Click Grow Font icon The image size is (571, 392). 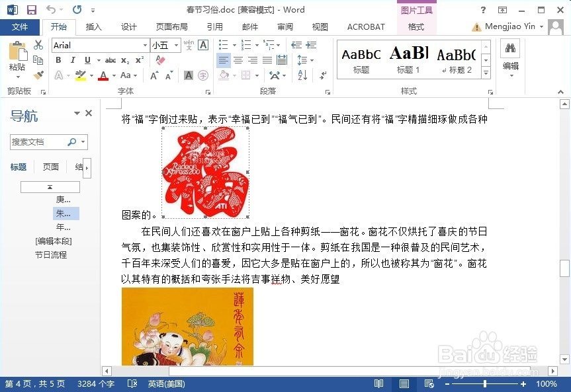coord(154,75)
